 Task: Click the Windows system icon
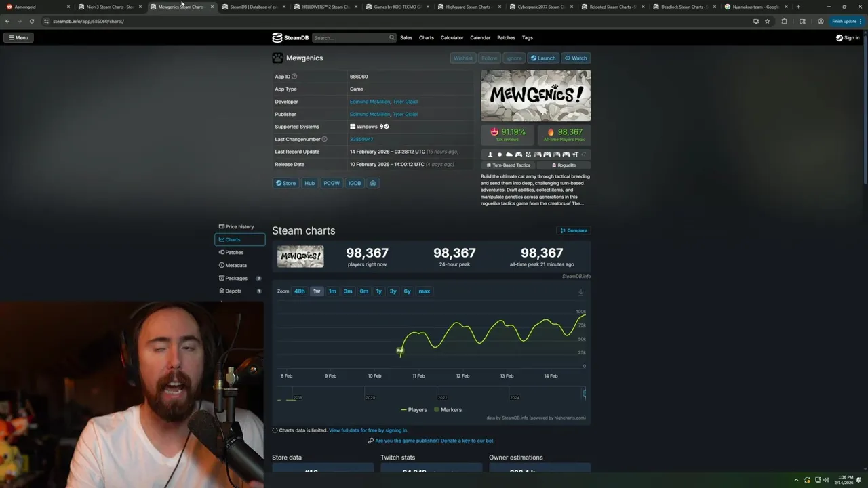click(353, 127)
